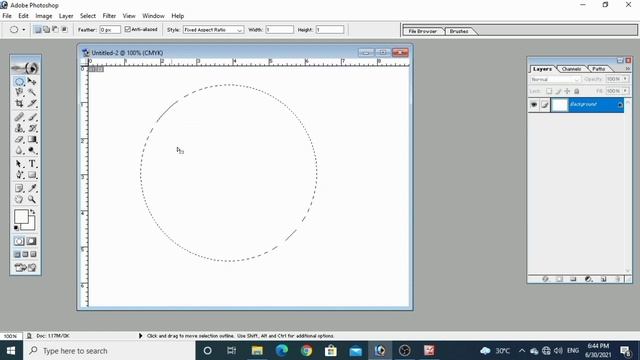Select the Clone Stamp tool
Screen dimensions: 640x360
(19, 128)
